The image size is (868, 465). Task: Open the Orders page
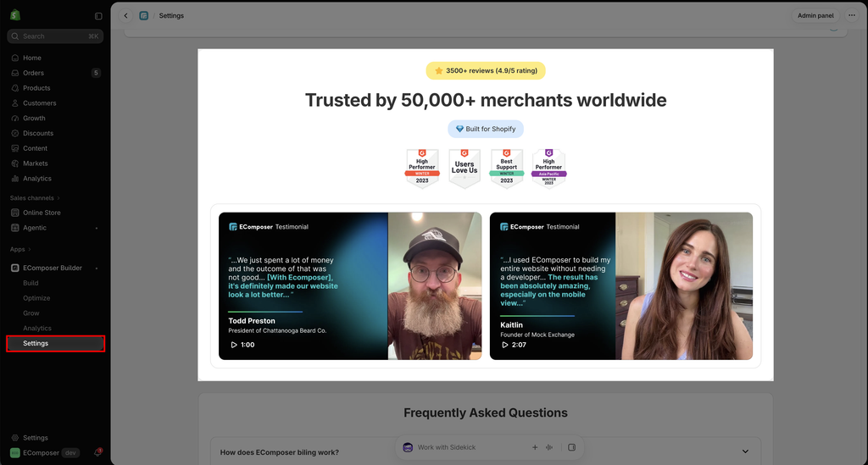(33, 73)
